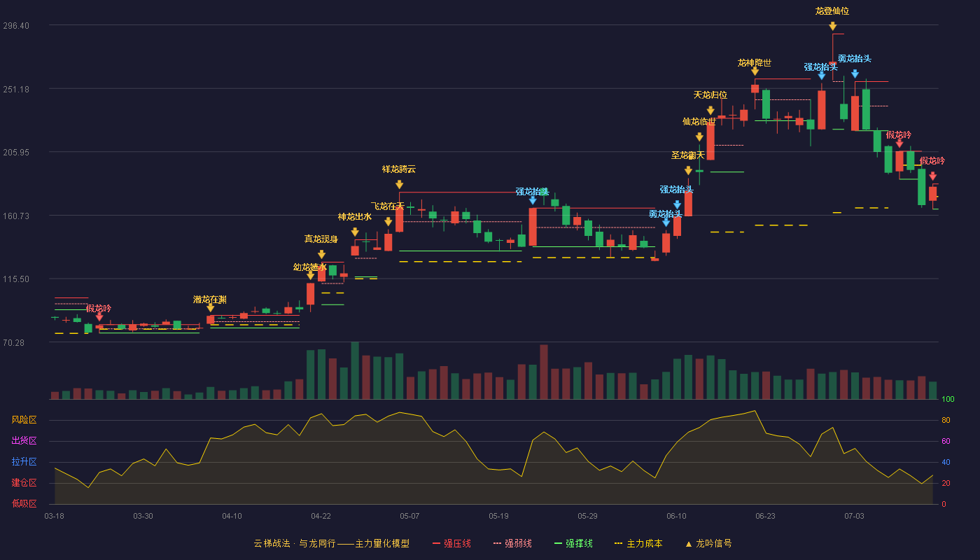Click the 龙登仙位 signal arrow at chart top
The width and height of the screenshot is (980, 560).
[832, 26]
